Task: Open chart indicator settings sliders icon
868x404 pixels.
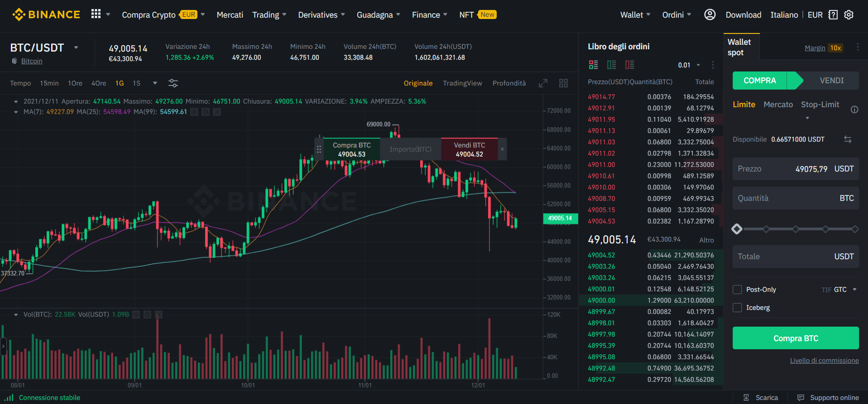Action: click(173, 83)
